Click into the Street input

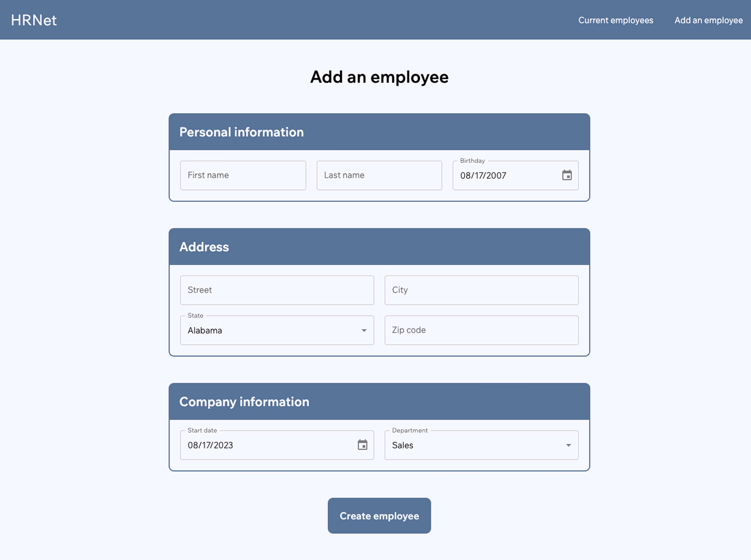(277, 290)
